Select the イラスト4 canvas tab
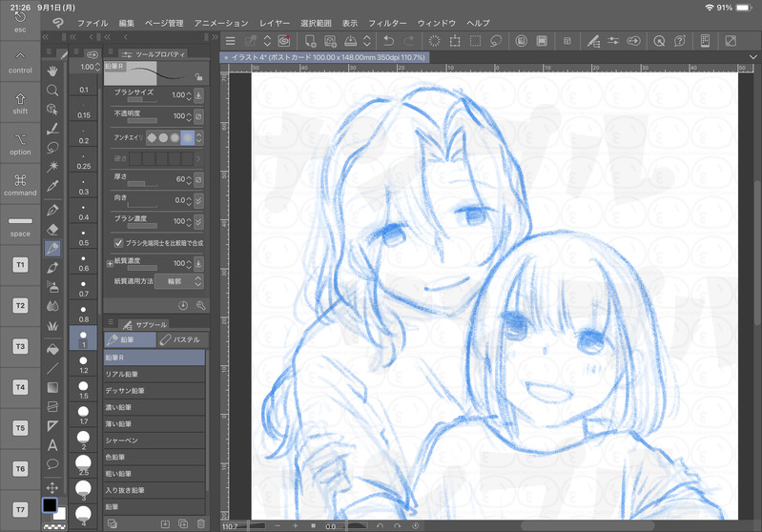762x532 pixels. click(324, 57)
